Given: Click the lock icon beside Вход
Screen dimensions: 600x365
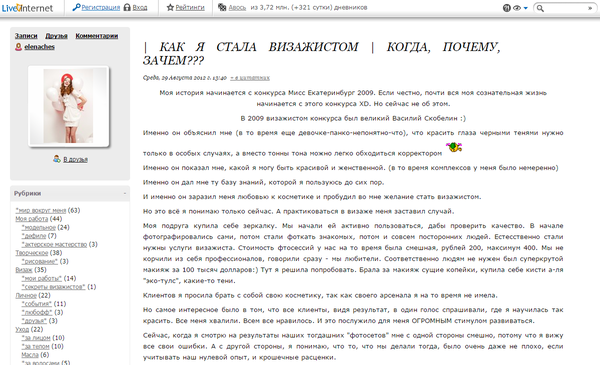Looking at the screenshot, I should [x=127, y=7].
